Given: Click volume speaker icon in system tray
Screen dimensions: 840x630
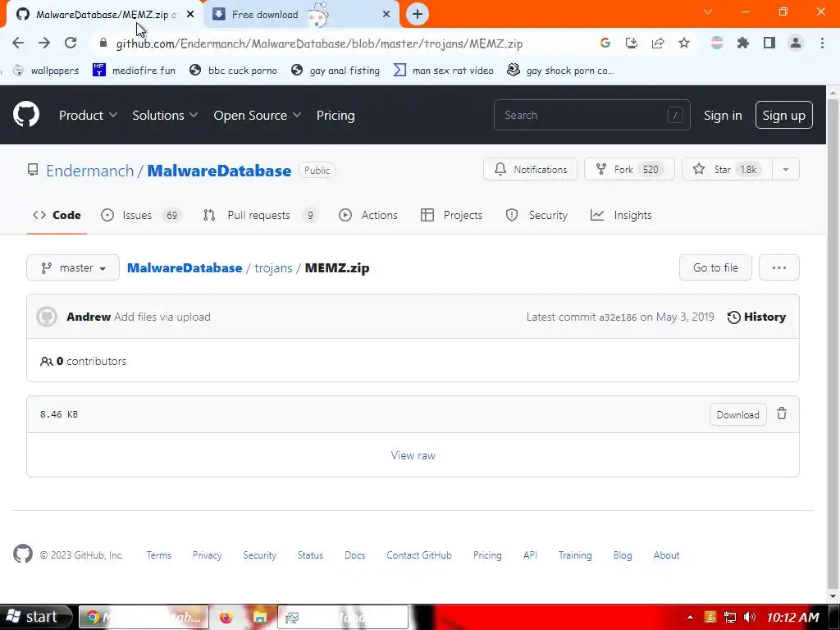Looking at the screenshot, I should tap(750, 617).
